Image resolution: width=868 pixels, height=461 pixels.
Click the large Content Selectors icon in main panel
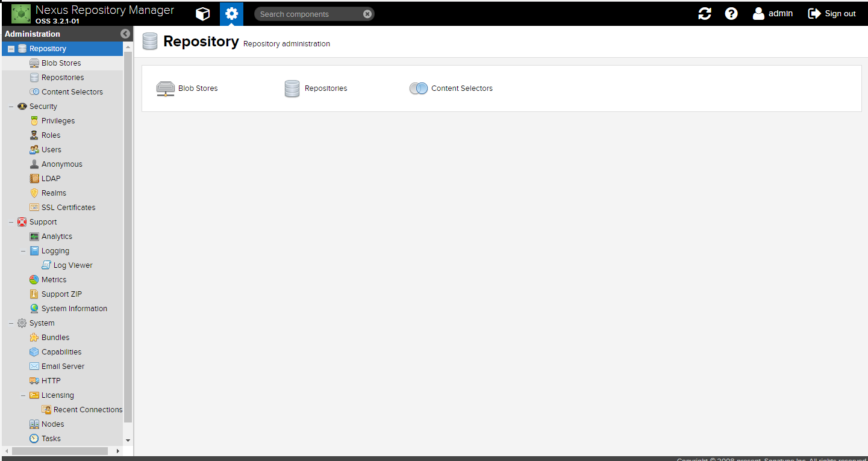click(419, 88)
